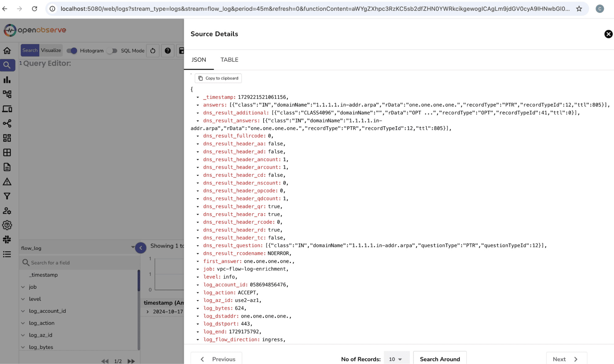The height and width of the screenshot is (364, 614).
Task: Open IAM via the user-settings icon
Action: point(7,211)
